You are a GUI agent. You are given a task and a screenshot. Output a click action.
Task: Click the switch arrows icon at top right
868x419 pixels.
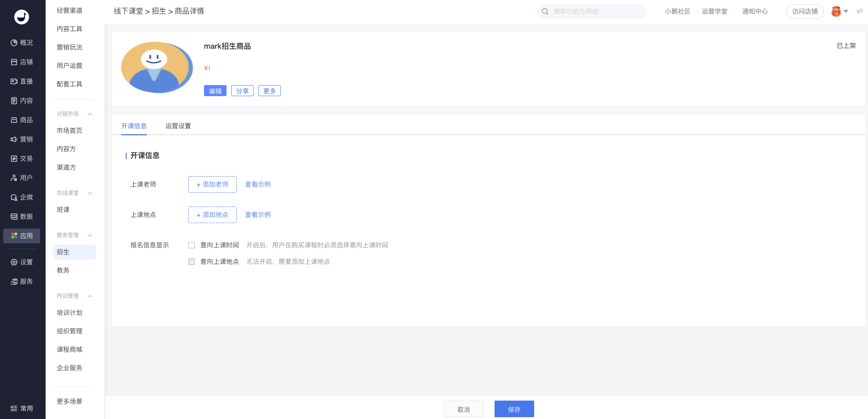tap(859, 11)
